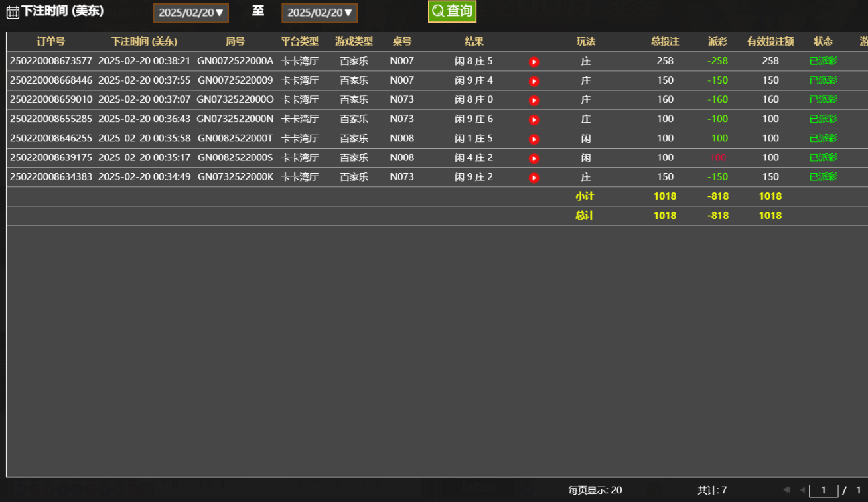
Task: Click the 总投注 column header
Action: coord(665,42)
